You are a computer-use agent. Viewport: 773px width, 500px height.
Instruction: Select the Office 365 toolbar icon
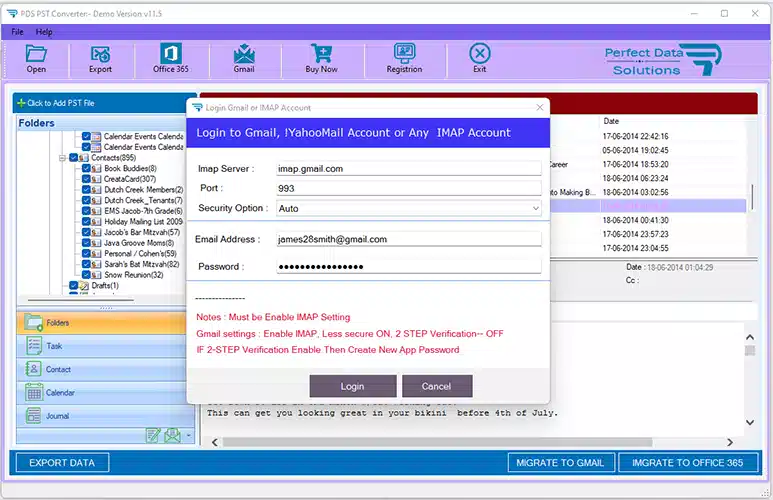(171, 53)
